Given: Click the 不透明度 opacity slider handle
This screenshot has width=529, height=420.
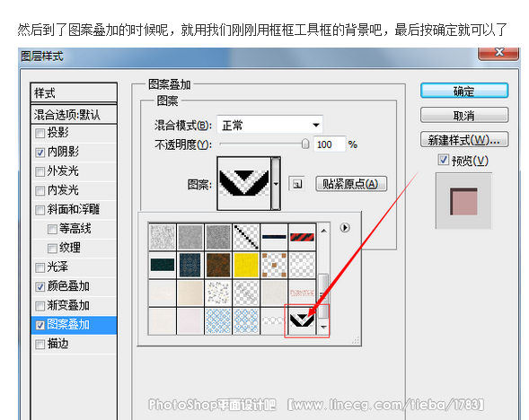Looking at the screenshot, I should coord(305,144).
